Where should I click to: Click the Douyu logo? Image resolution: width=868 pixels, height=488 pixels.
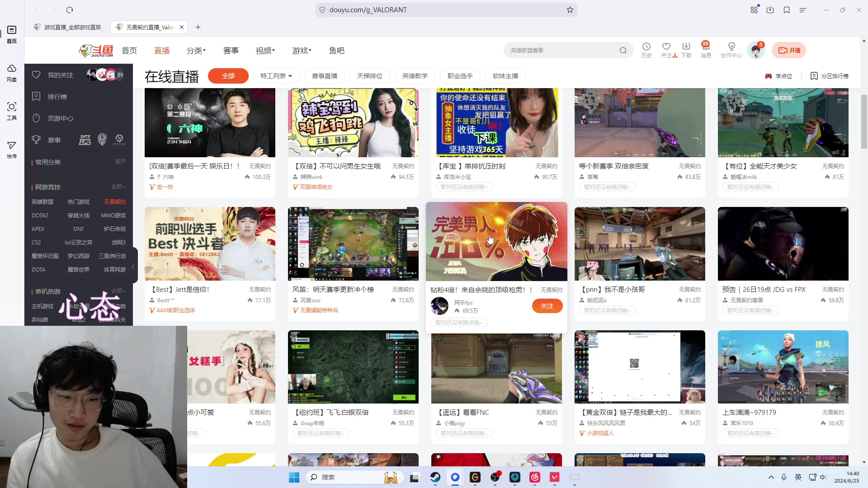[96, 51]
